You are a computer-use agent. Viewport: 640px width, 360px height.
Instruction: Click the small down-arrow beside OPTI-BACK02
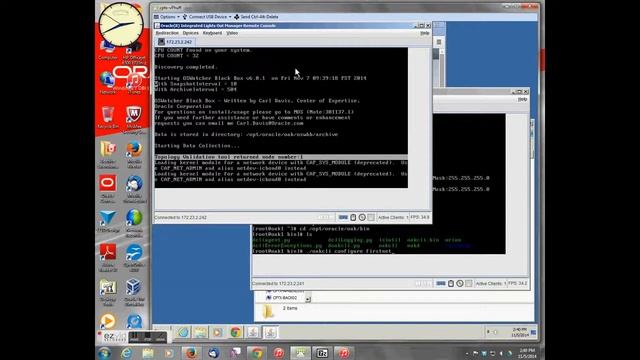(308, 300)
